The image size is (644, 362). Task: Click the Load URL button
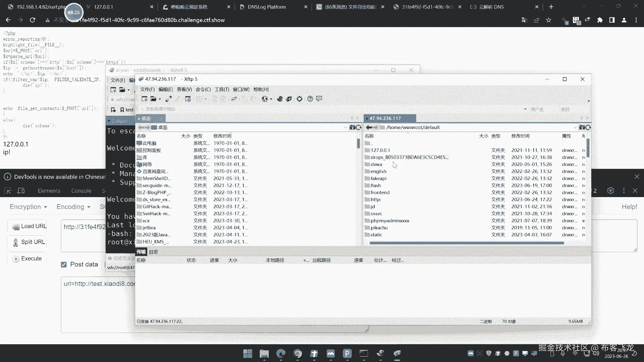[30, 226]
